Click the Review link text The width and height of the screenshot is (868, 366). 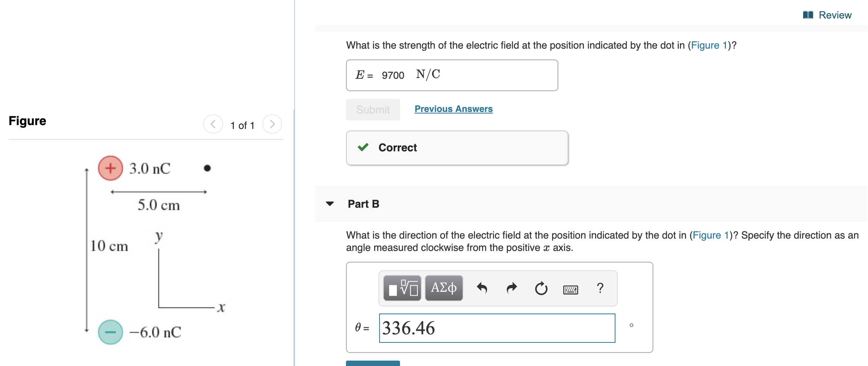click(x=835, y=15)
